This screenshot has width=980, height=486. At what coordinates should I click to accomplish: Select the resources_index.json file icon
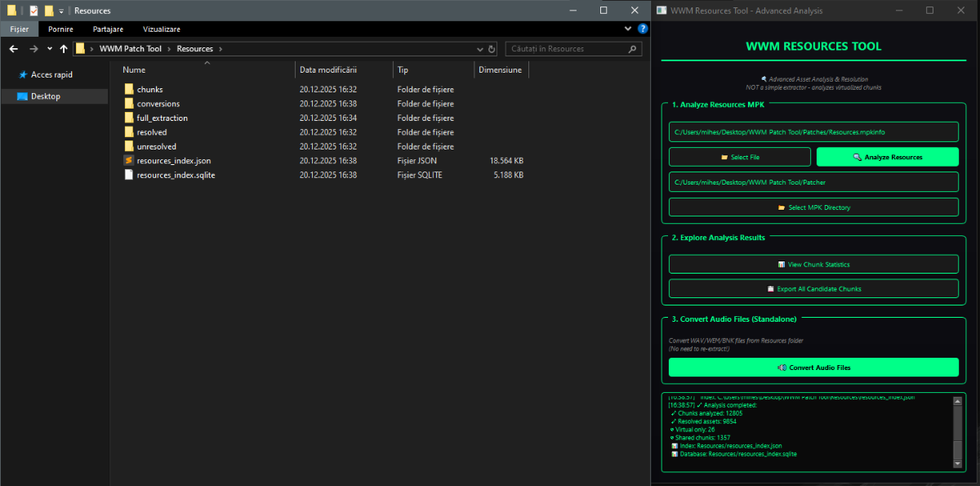[x=129, y=161]
